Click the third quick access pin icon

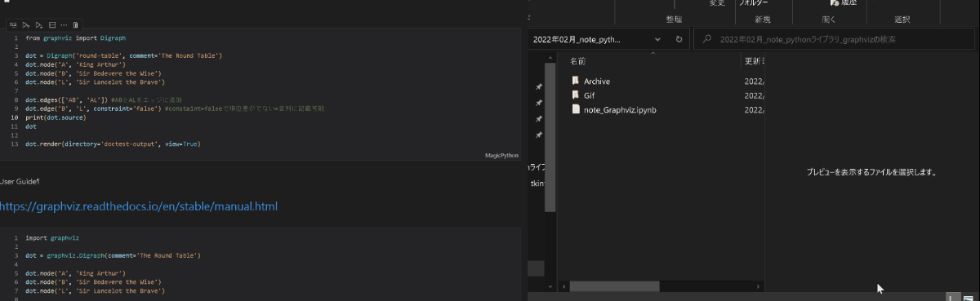(538, 118)
